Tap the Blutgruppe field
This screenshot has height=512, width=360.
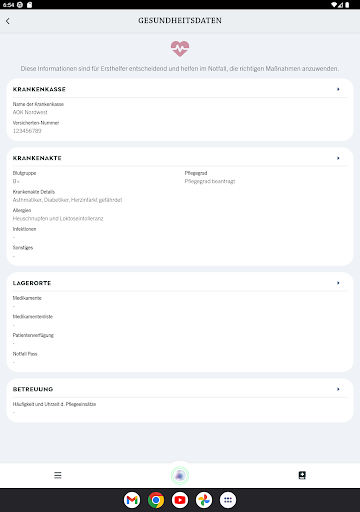24,177
